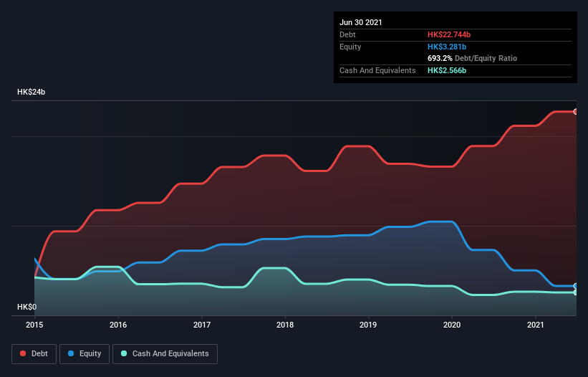Click Cash And Equivalents label in tooltip

(x=377, y=70)
